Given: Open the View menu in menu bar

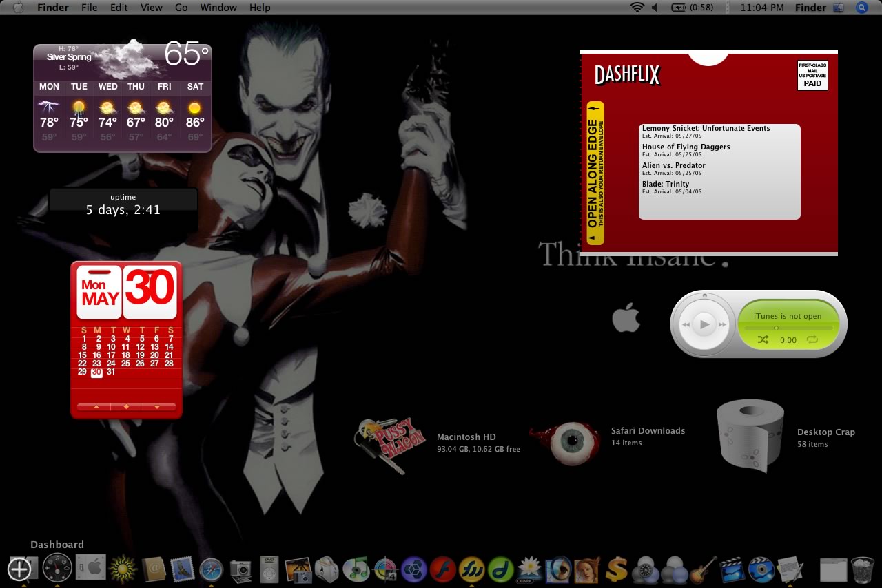Looking at the screenshot, I should point(151,8).
